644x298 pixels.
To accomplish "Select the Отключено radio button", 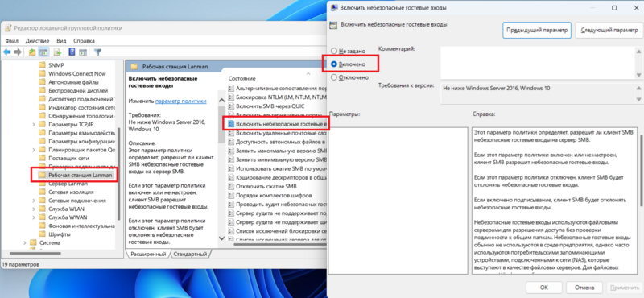I will tap(334, 77).
